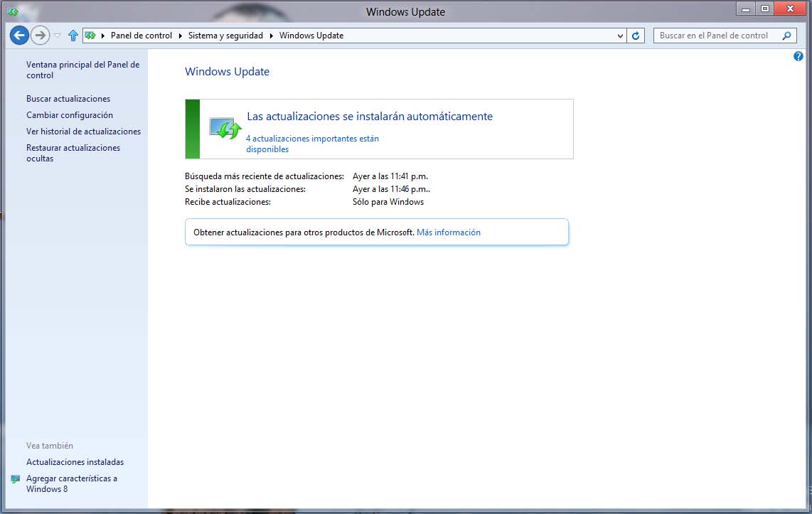This screenshot has height=514, width=812.
Task: Click the blue Help question mark icon
Action: tap(798, 56)
